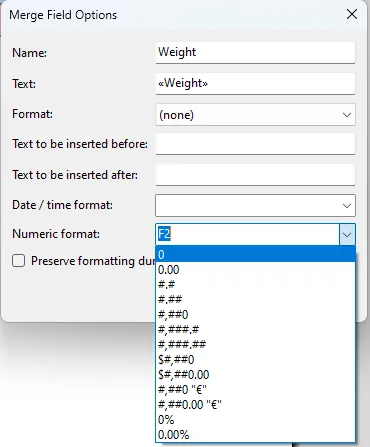Screen dimensions: 370x447
Task: Select the 0.00% percentage format
Action: [x=255, y=434]
